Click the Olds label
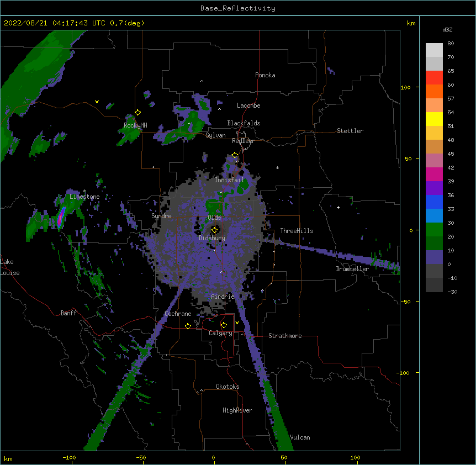The width and height of the screenshot is (476, 465). point(214,218)
